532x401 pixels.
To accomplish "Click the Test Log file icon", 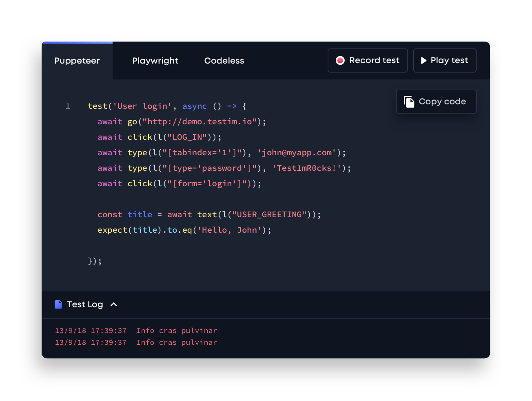I will click(58, 304).
